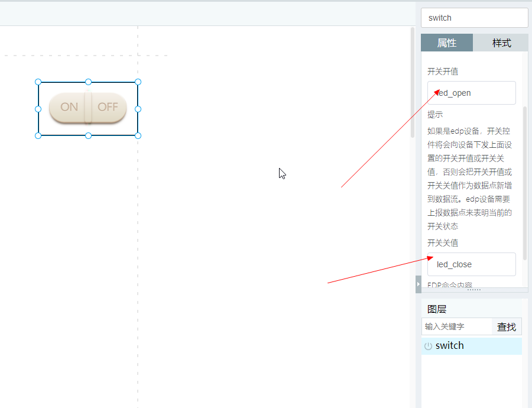The width and height of the screenshot is (532, 408).
Task: Click the 查找 search button
Action: point(507,326)
